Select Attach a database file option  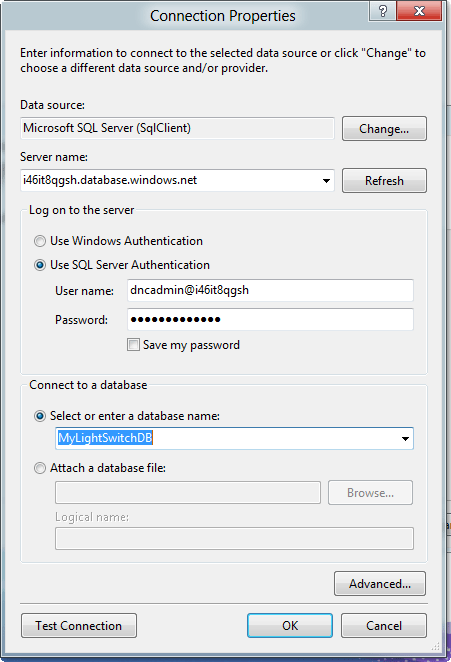40,468
